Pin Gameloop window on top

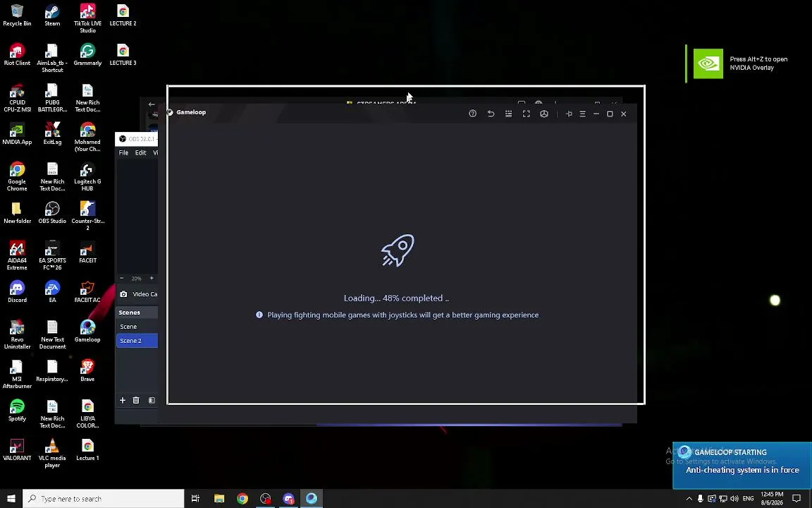pos(569,114)
